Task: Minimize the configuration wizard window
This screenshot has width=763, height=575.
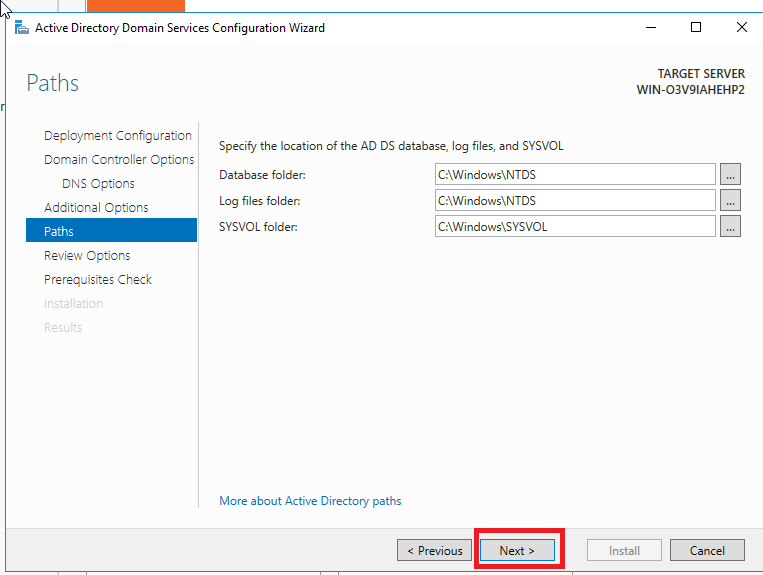Action: (650, 28)
